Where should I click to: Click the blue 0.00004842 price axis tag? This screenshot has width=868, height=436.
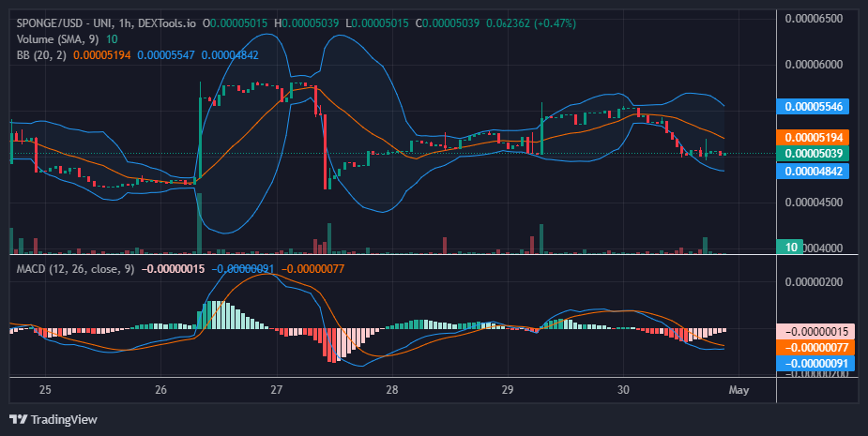tap(813, 171)
